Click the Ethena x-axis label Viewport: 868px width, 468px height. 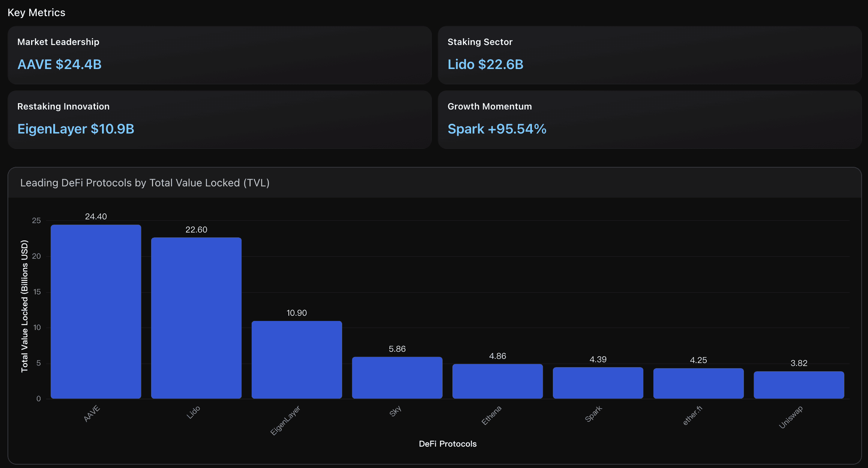491,415
